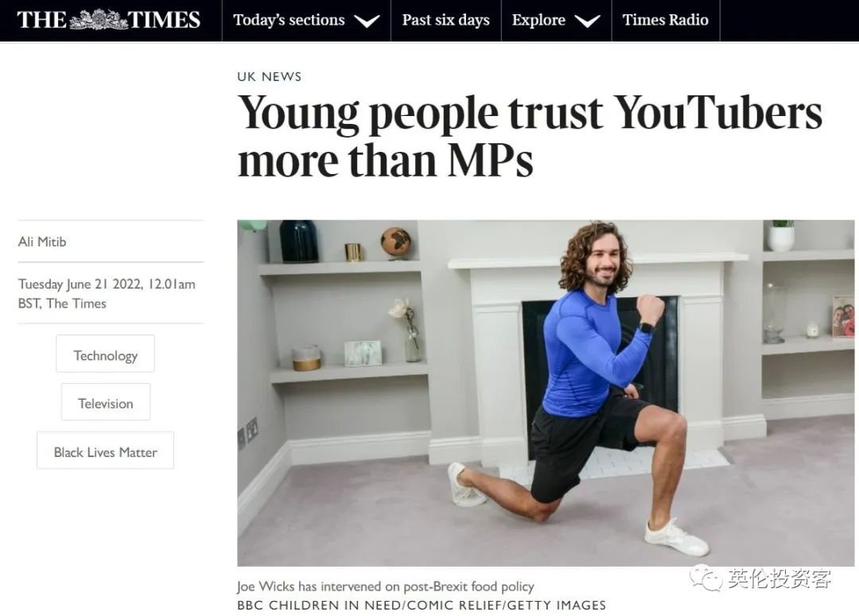Go to Past six days
Screen dimensions: 859x616
(x=446, y=20)
